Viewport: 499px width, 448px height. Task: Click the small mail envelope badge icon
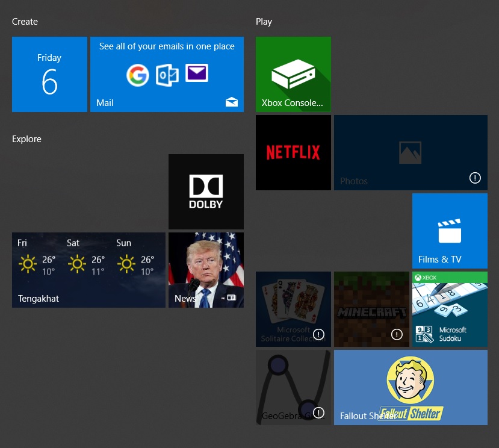[232, 102]
